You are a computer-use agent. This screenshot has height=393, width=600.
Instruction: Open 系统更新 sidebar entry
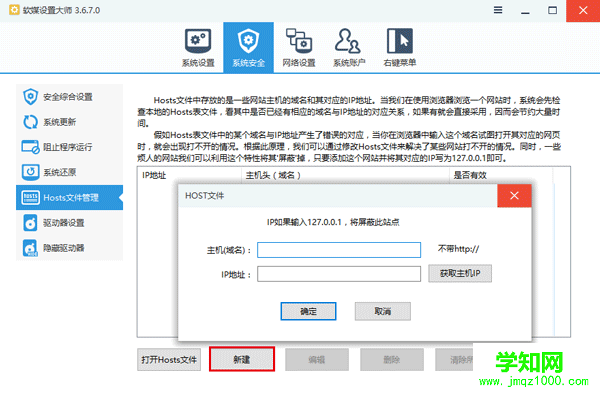click(70, 122)
